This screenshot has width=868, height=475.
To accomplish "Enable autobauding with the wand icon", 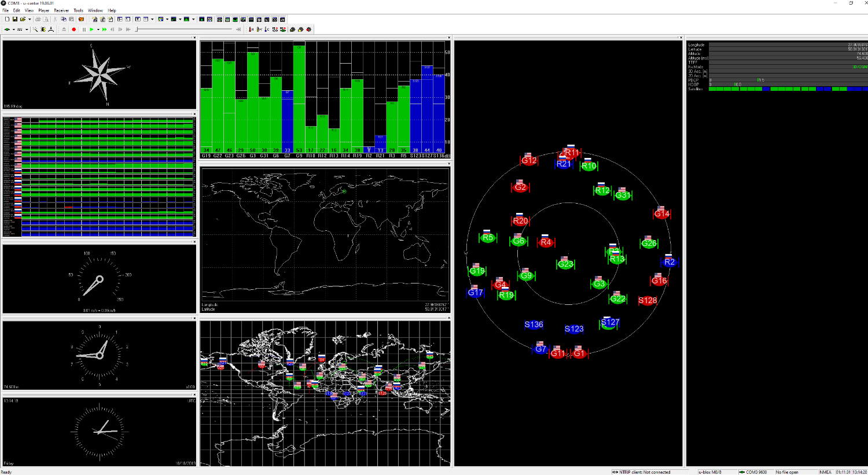I will pyautogui.click(x=35, y=30).
